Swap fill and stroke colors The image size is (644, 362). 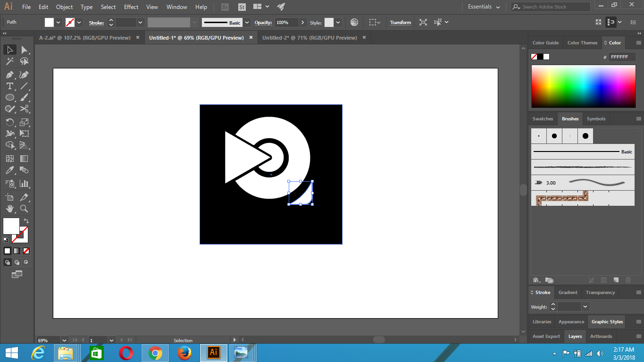26,221
